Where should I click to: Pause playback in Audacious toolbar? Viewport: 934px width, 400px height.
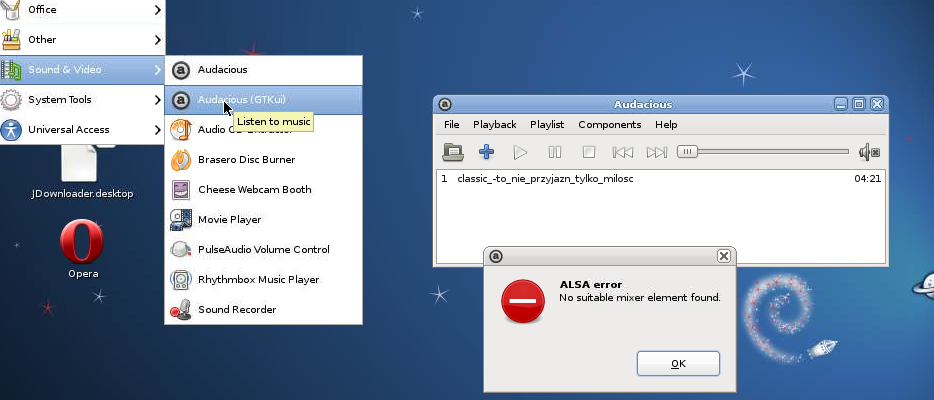(555, 152)
